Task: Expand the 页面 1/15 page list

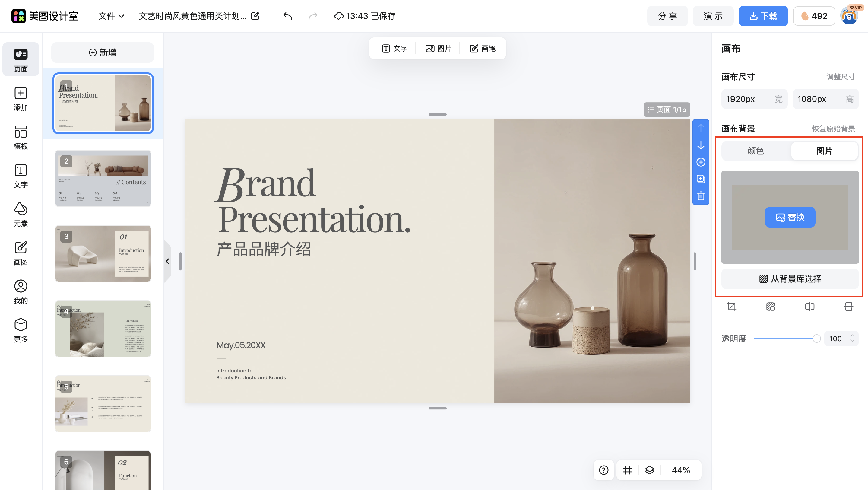Action: [x=667, y=110]
